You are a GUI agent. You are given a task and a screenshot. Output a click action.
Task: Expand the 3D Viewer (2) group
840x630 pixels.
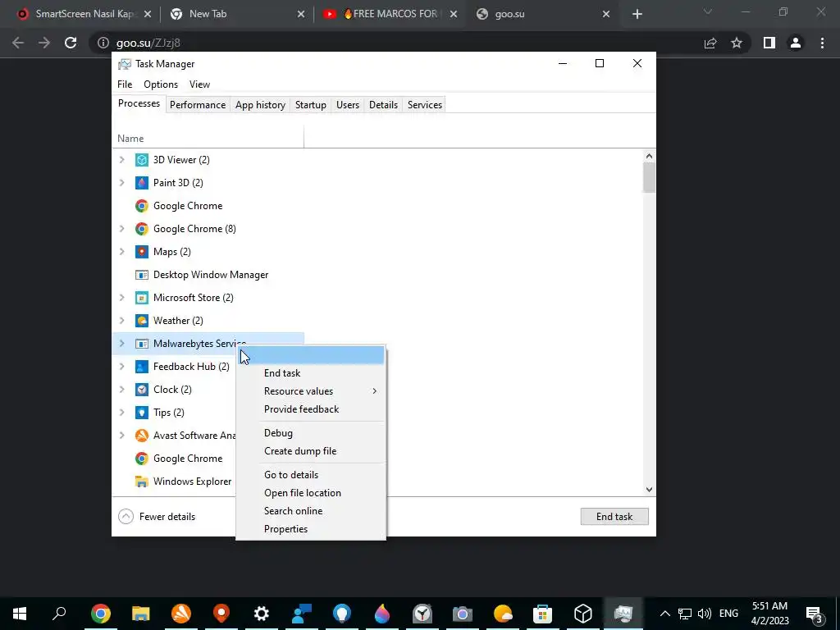click(121, 160)
